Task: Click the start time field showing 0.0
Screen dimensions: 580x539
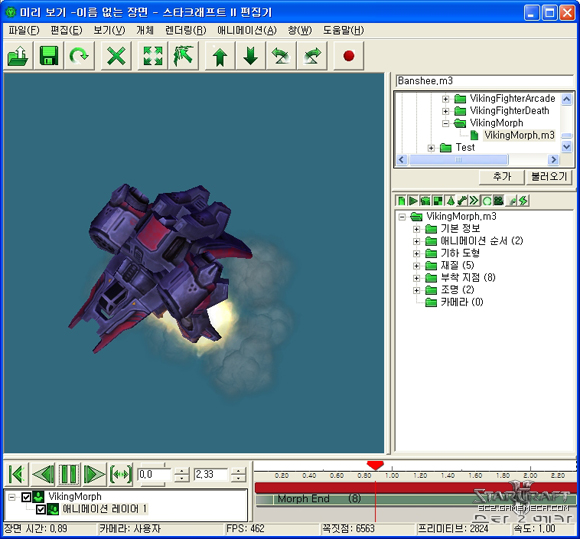Action: [x=154, y=474]
